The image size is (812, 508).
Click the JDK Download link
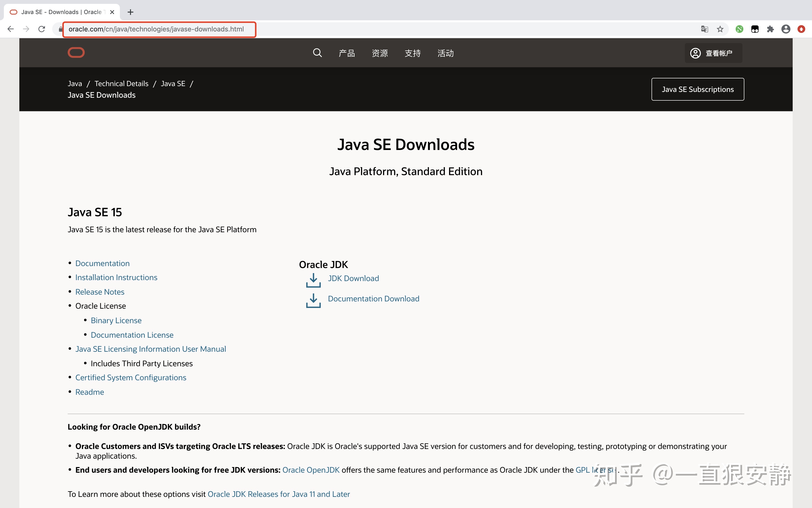coord(353,278)
